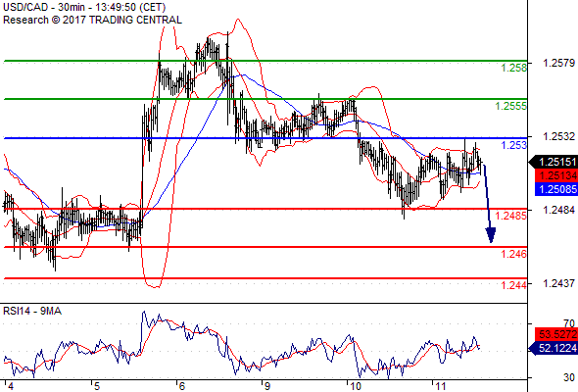This screenshot has width=578, height=392.
Task: Click the red 1.2485 support label
Action: click(x=511, y=216)
